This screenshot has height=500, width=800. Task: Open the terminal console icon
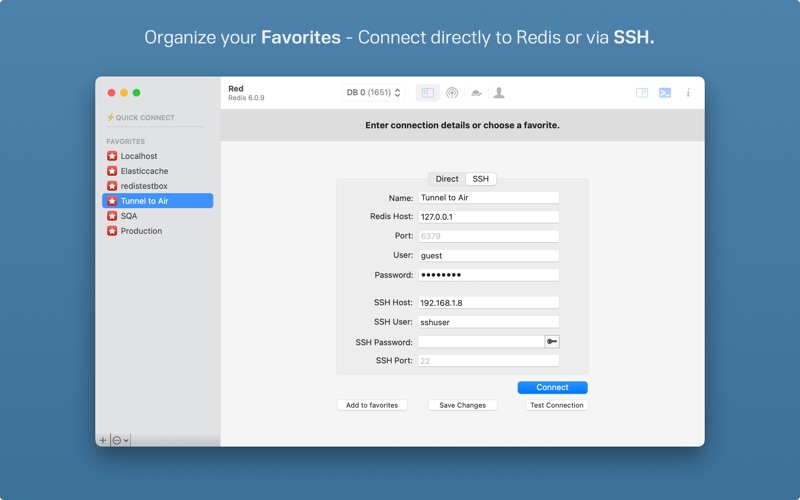click(665, 93)
